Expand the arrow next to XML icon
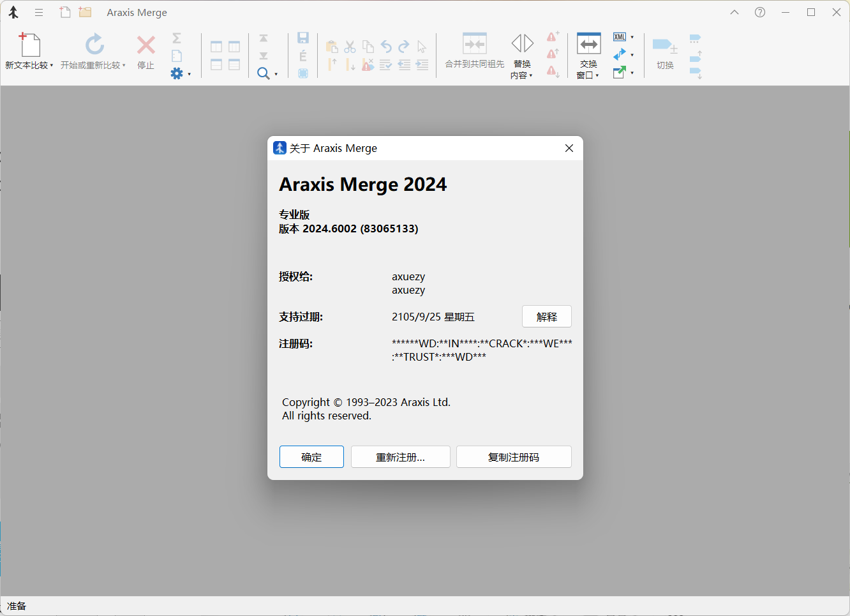Image resolution: width=850 pixels, height=616 pixels. 632,37
